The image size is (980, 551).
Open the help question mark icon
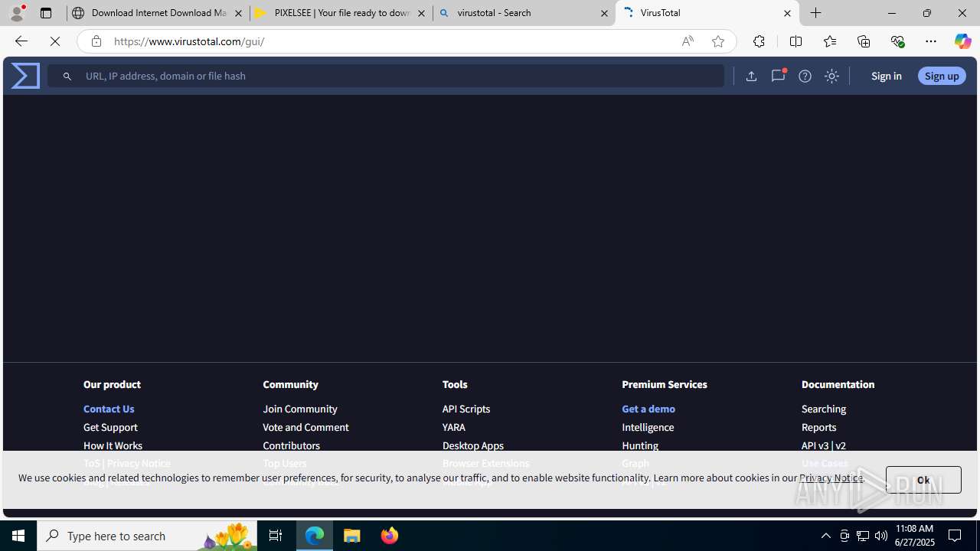(x=805, y=76)
